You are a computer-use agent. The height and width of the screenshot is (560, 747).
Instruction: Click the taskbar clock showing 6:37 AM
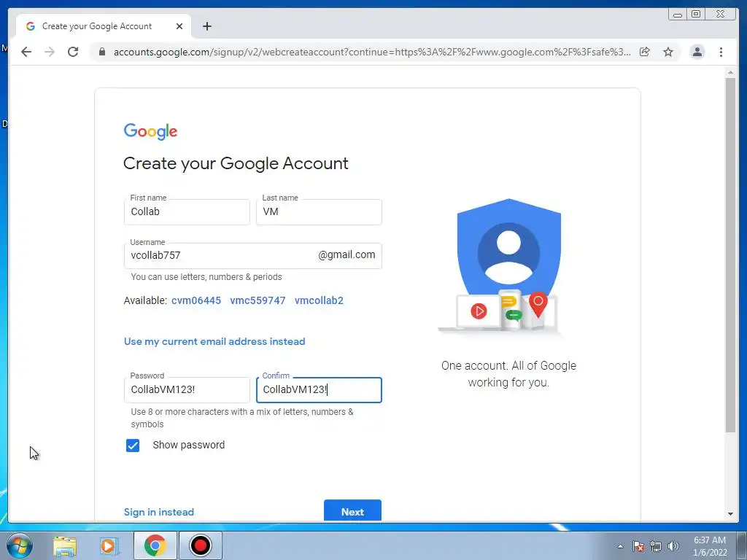click(710, 546)
